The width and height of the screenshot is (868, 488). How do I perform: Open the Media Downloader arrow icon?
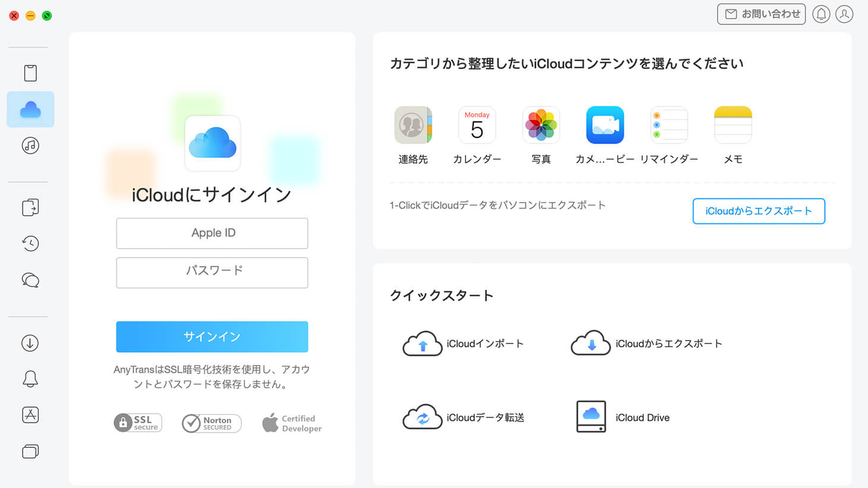30,343
